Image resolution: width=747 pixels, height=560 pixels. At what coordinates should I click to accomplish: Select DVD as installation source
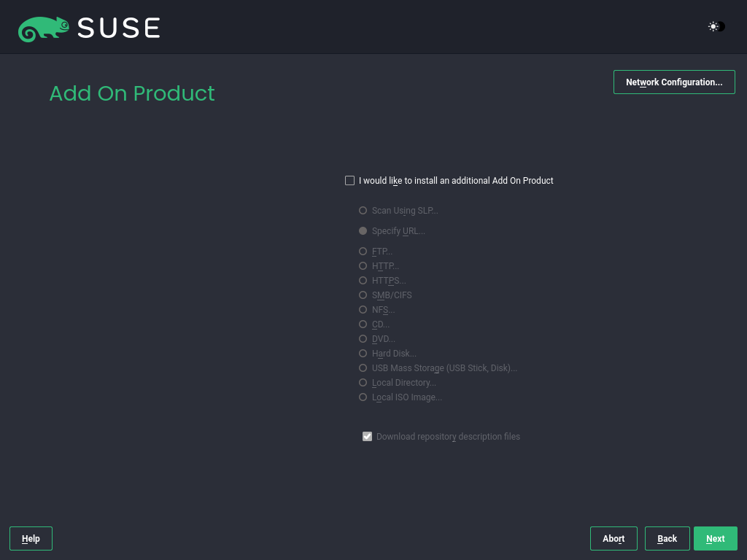[363, 338]
